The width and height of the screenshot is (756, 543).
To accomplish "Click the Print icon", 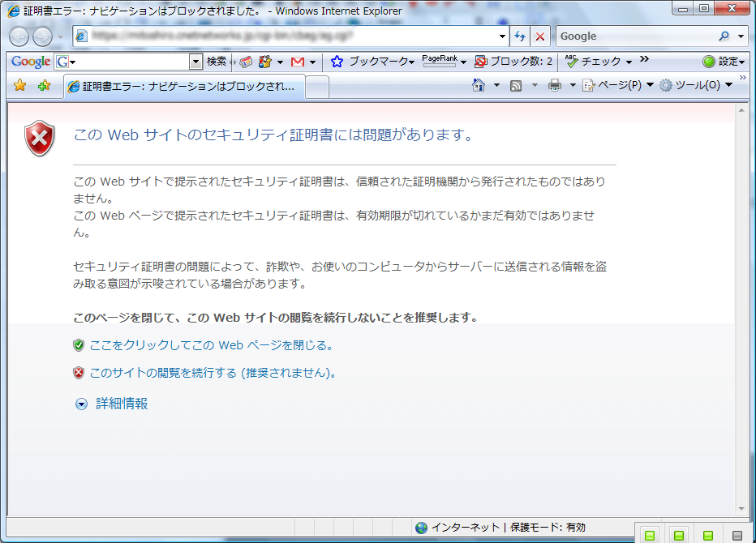I will pos(555,85).
